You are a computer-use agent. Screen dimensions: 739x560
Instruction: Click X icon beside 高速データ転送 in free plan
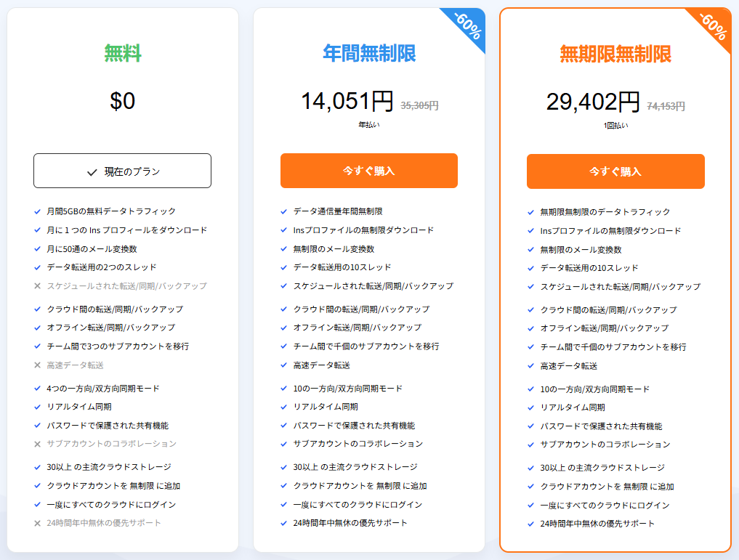point(37,365)
